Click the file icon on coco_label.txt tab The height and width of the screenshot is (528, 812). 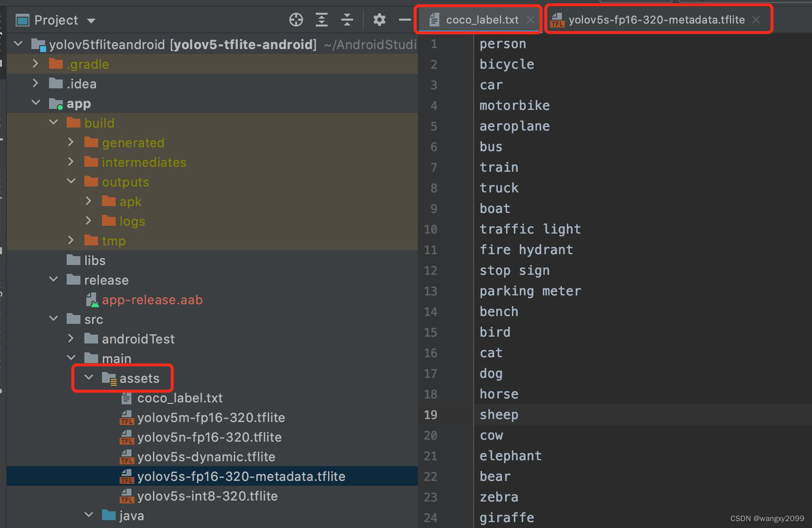tap(434, 20)
